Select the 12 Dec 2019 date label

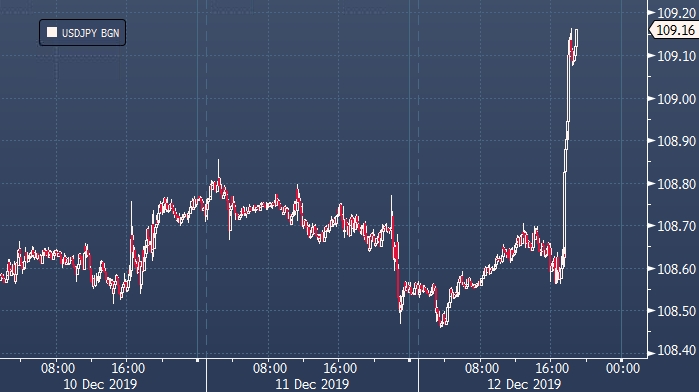pyautogui.click(x=524, y=384)
